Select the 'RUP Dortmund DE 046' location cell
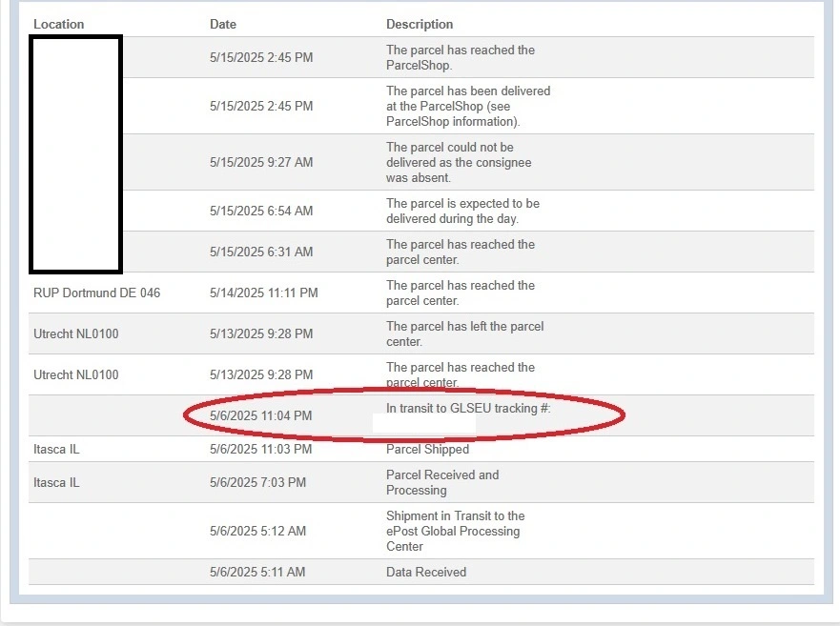Screen dimensions: 840x626 [x=96, y=293]
